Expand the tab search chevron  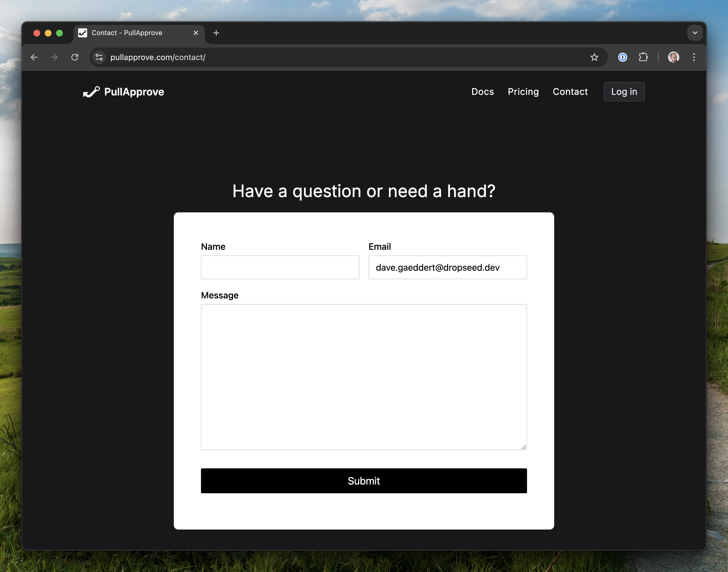click(x=695, y=33)
